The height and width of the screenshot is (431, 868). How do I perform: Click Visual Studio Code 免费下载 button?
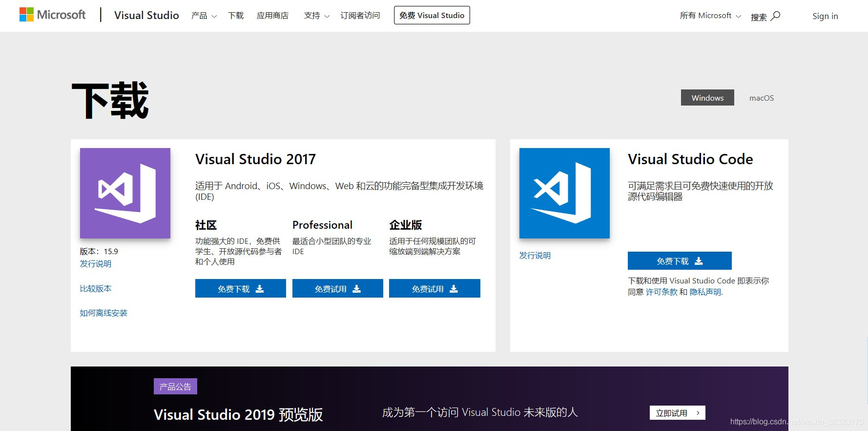coord(680,261)
